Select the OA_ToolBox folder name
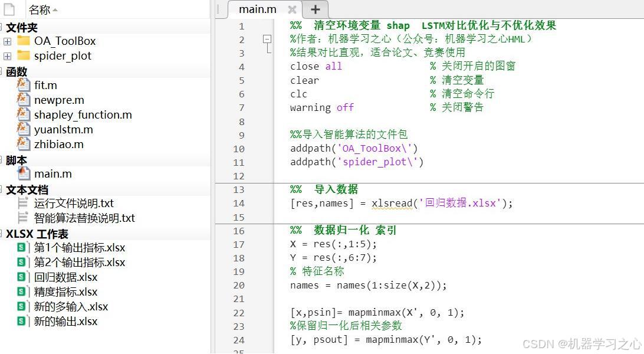Image resolution: width=644 pixels, height=354 pixels. pyautogui.click(x=65, y=41)
